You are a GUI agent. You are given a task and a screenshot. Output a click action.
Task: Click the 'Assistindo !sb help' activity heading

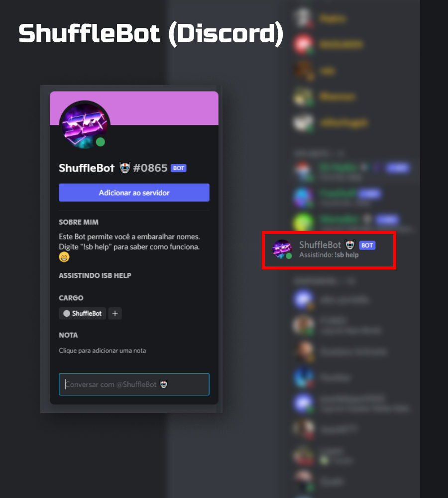click(95, 275)
